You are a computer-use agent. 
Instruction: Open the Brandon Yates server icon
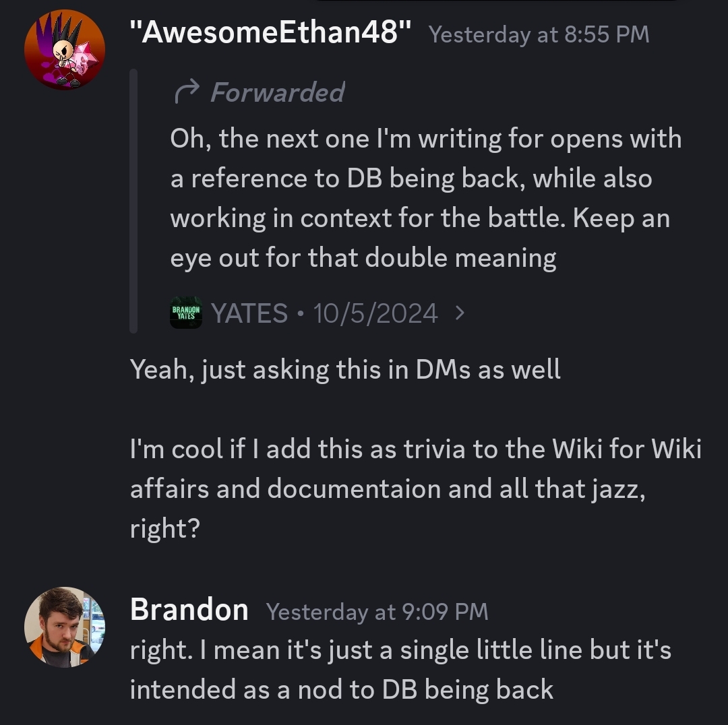186,313
